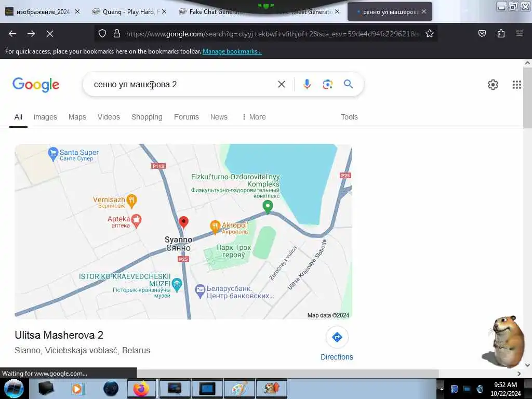The width and height of the screenshot is (532, 399).
Task: Expand the More search filters menu
Action: [254, 117]
